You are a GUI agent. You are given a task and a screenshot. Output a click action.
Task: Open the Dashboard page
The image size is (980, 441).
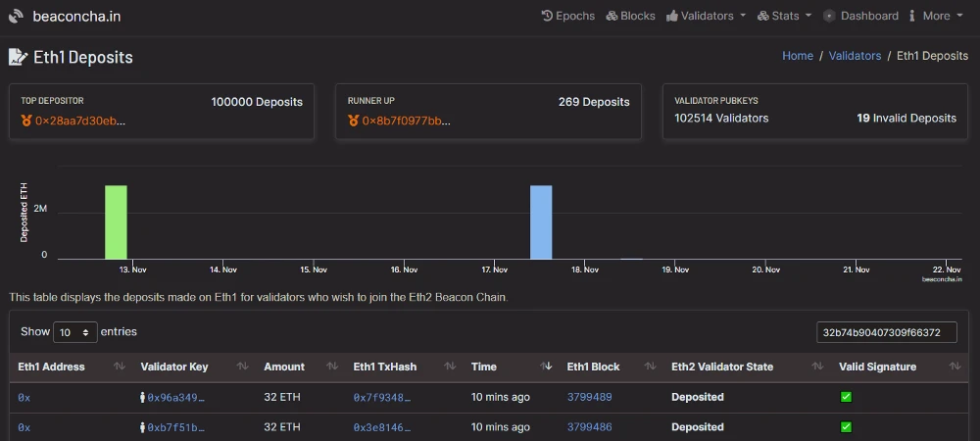pyautogui.click(x=860, y=17)
